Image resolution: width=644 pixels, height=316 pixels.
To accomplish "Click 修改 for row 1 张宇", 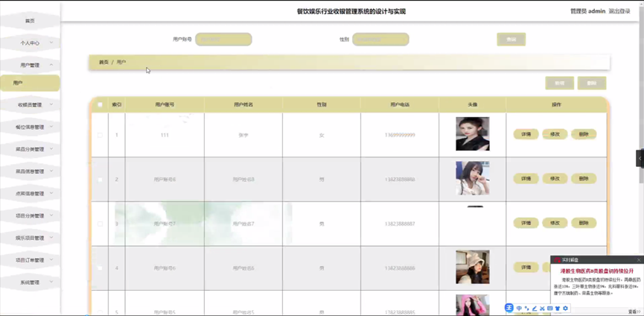I will 555,134.
